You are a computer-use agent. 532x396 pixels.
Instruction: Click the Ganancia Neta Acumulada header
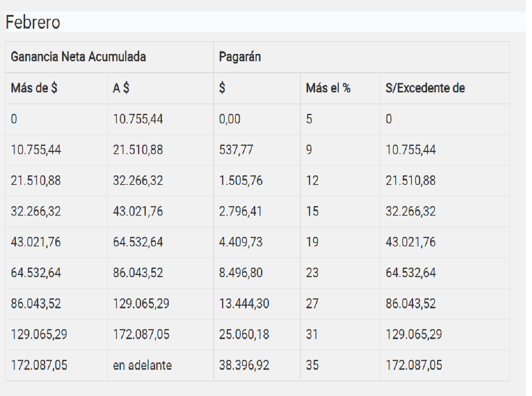tap(78, 57)
